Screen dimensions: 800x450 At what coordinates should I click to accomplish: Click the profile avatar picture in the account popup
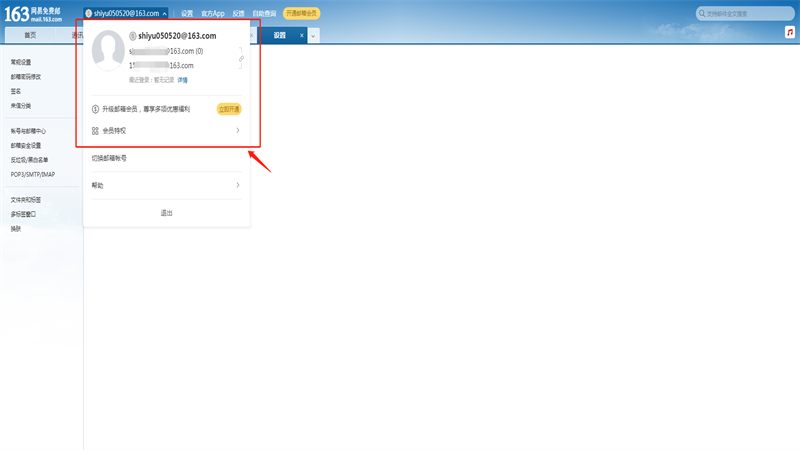[x=108, y=50]
